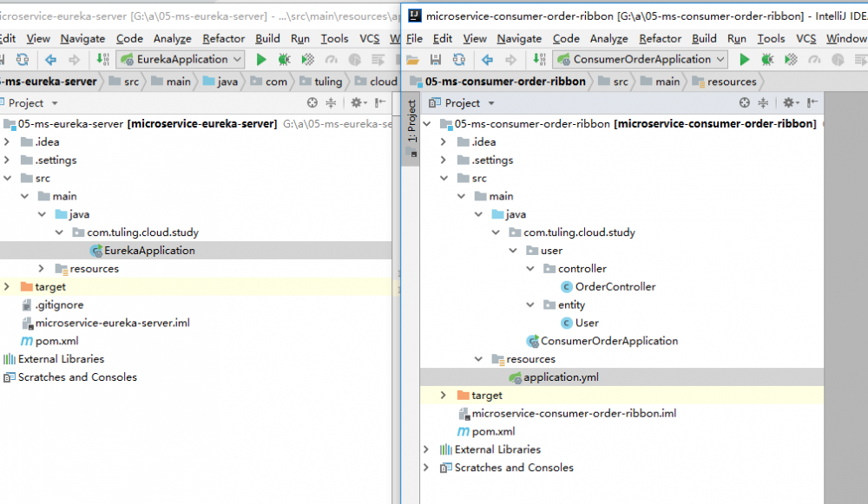
Task: Collapse controller package in consumer tree
Action: click(x=530, y=269)
